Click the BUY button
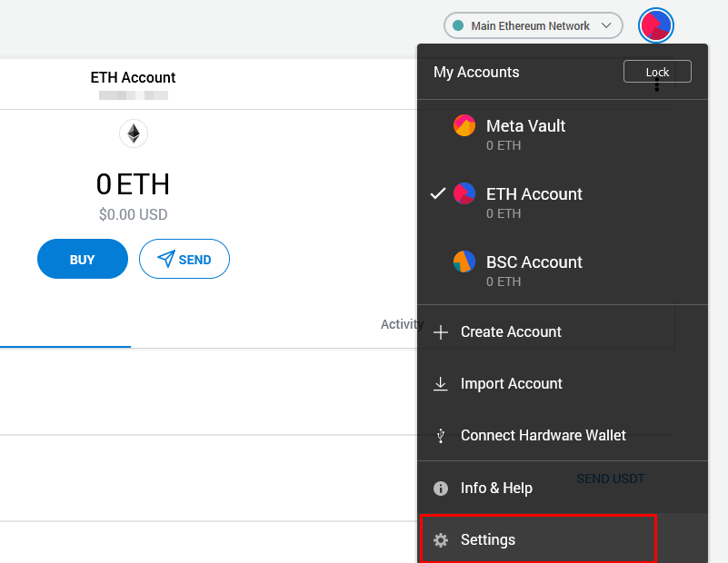Screen dimensions: 728x563 (x=82, y=259)
